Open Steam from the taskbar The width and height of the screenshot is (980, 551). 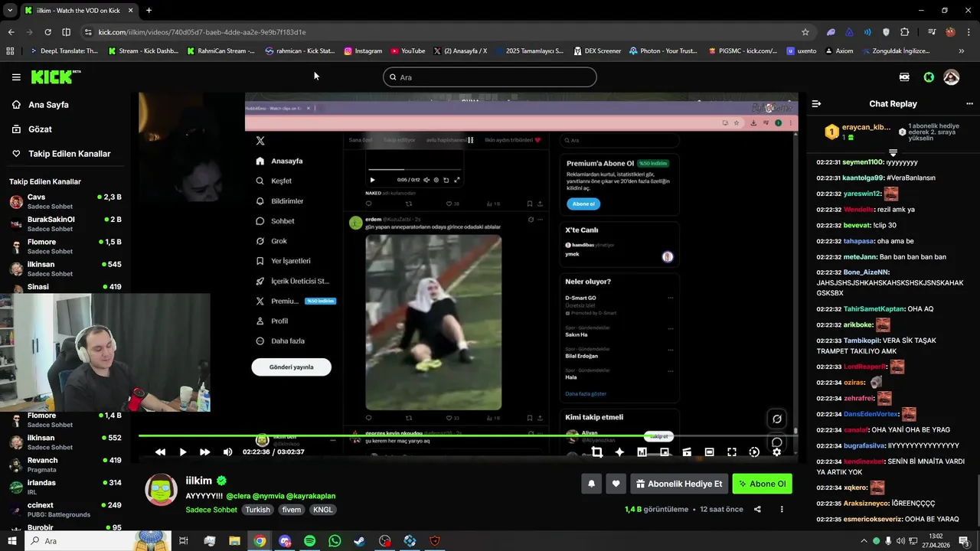click(359, 541)
